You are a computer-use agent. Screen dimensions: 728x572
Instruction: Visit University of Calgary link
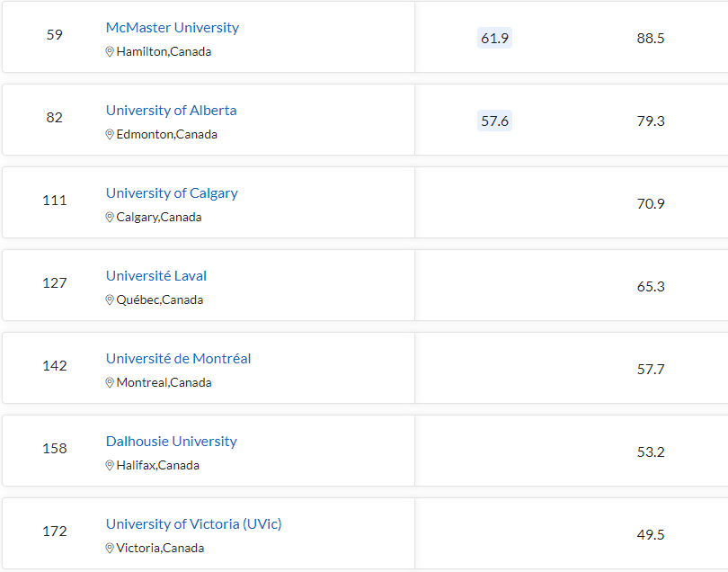point(172,193)
